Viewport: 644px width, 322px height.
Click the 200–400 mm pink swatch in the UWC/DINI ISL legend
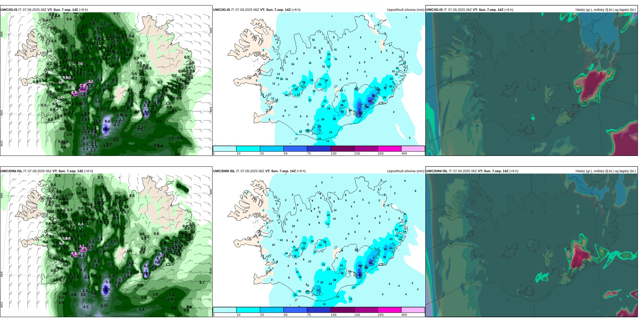389,310
